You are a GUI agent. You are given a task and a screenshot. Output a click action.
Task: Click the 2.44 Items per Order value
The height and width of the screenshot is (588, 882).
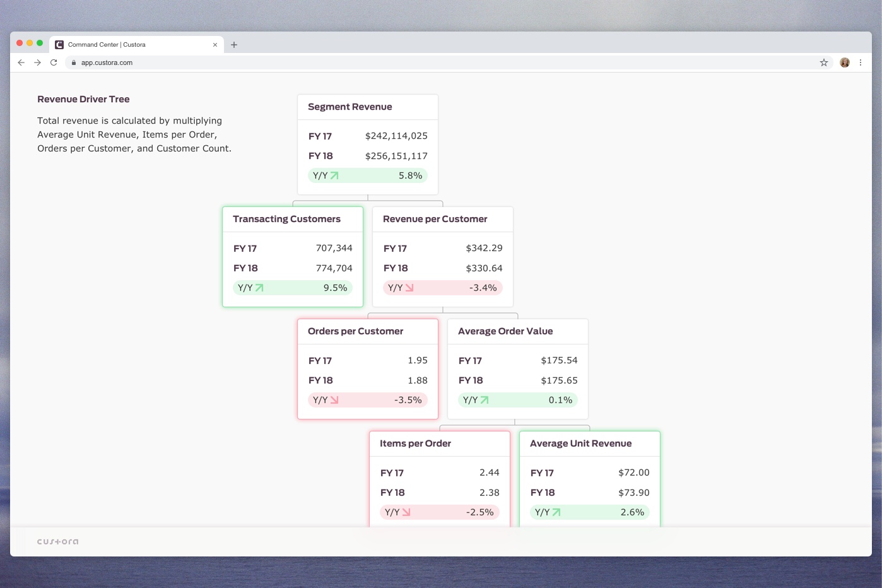coord(490,473)
